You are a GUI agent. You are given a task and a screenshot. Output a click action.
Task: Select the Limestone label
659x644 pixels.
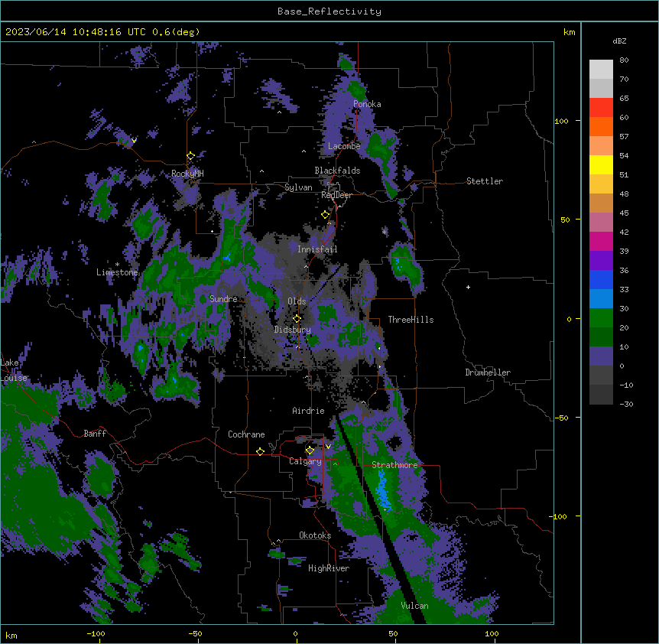coord(117,272)
